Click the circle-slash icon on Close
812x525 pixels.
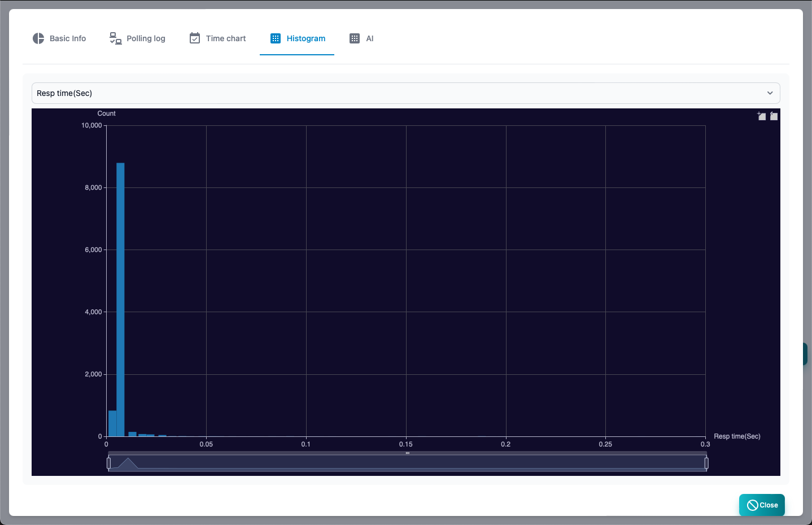[752, 505]
